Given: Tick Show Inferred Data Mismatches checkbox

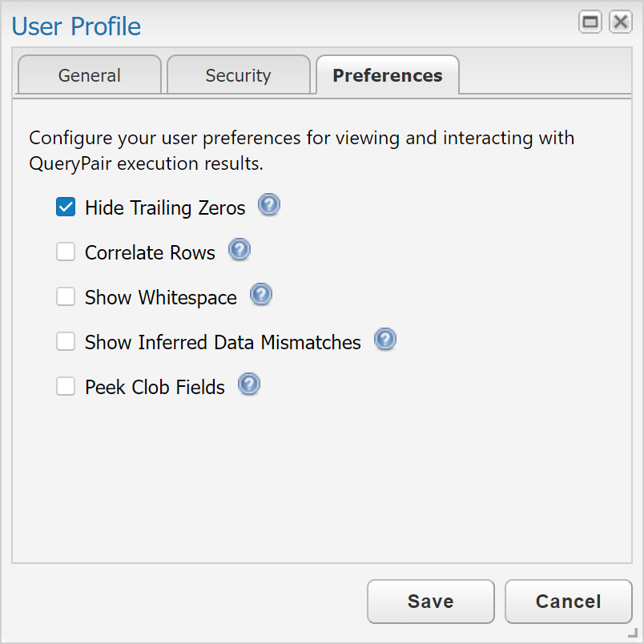Looking at the screenshot, I should [66, 341].
